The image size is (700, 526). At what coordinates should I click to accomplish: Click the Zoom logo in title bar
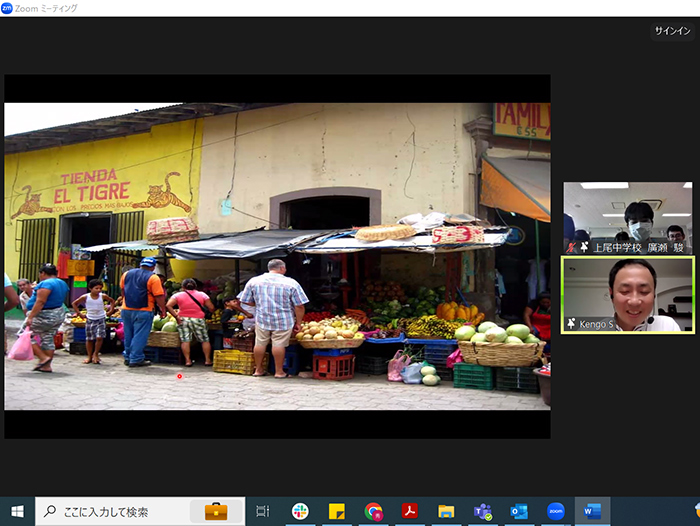[7, 8]
